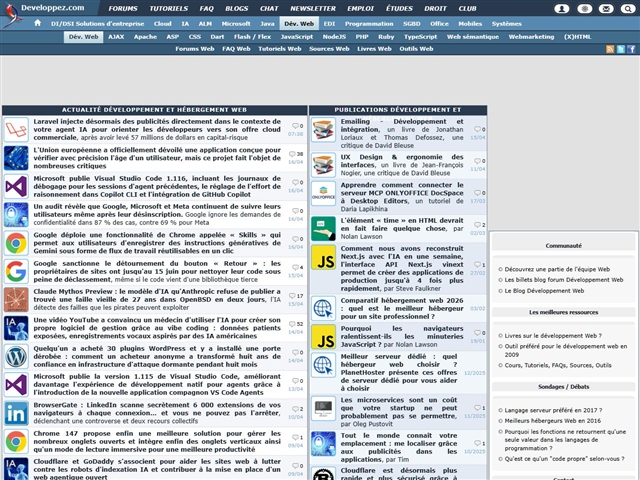Click EU flag thumbnail of age verification article

[16, 158]
